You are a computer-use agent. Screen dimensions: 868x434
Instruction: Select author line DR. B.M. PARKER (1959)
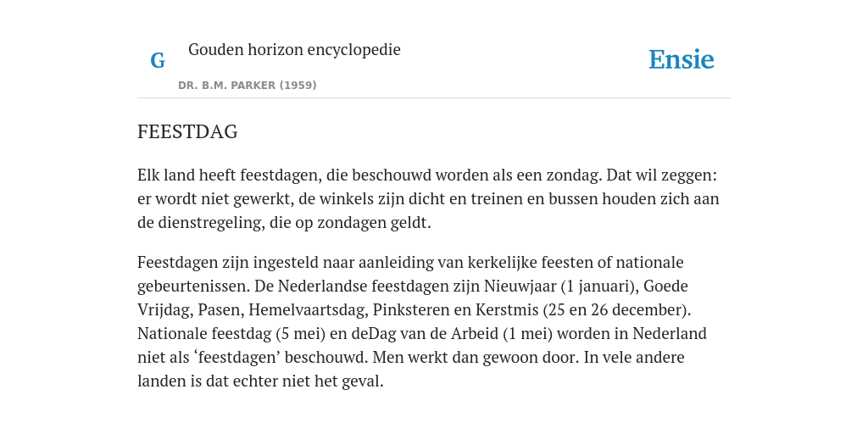pyautogui.click(x=248, y=86)
